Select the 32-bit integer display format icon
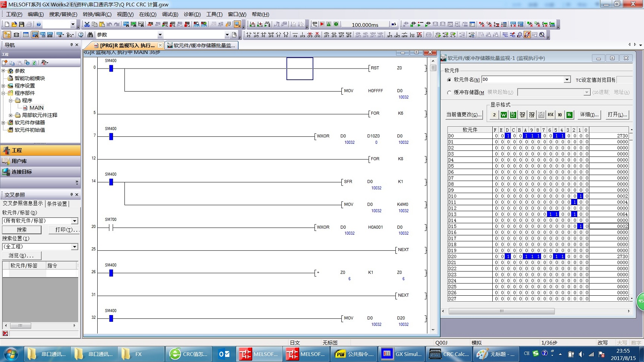This screenshot has height=362, width=644. [523, 115]
